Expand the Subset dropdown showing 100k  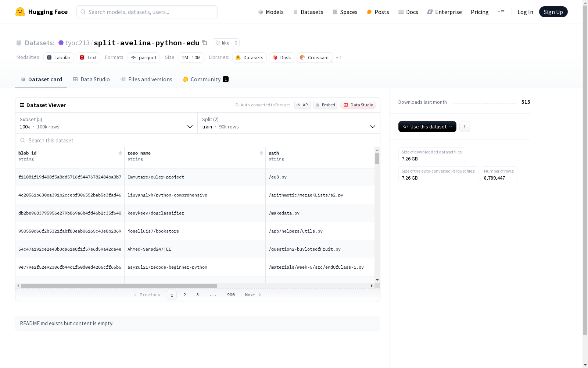coord(107,123)
